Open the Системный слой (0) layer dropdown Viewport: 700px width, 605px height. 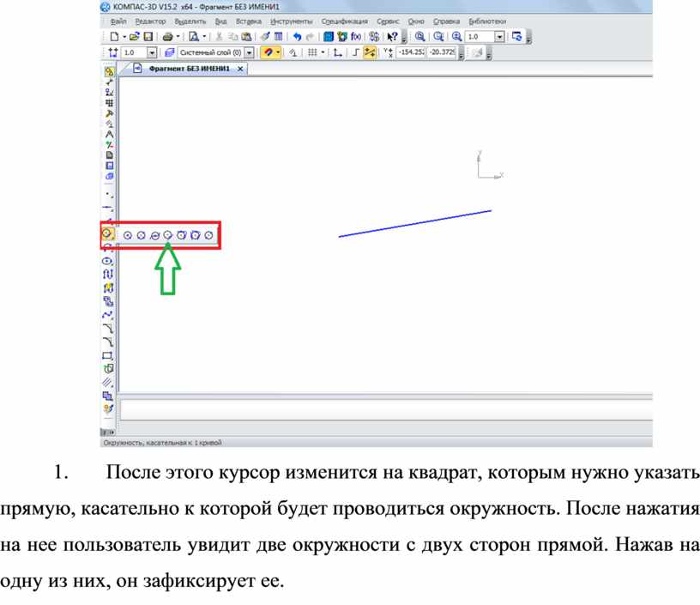(x=250, y=53)
